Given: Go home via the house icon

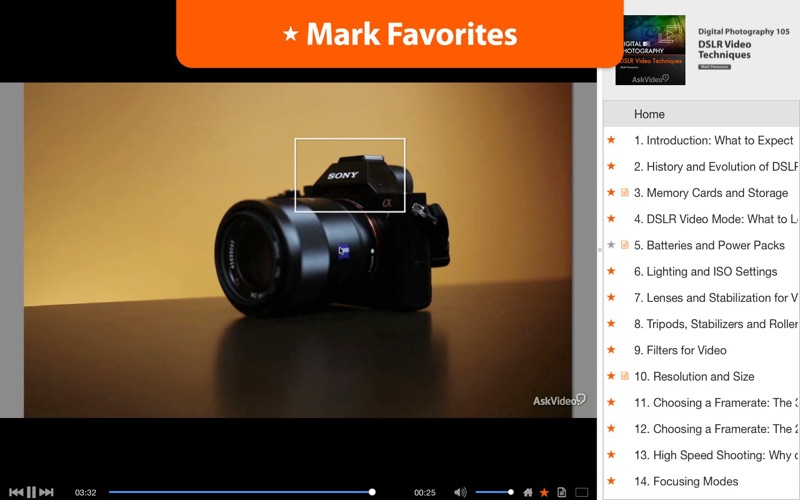Looking at the screenshot, I should point(528,492).
